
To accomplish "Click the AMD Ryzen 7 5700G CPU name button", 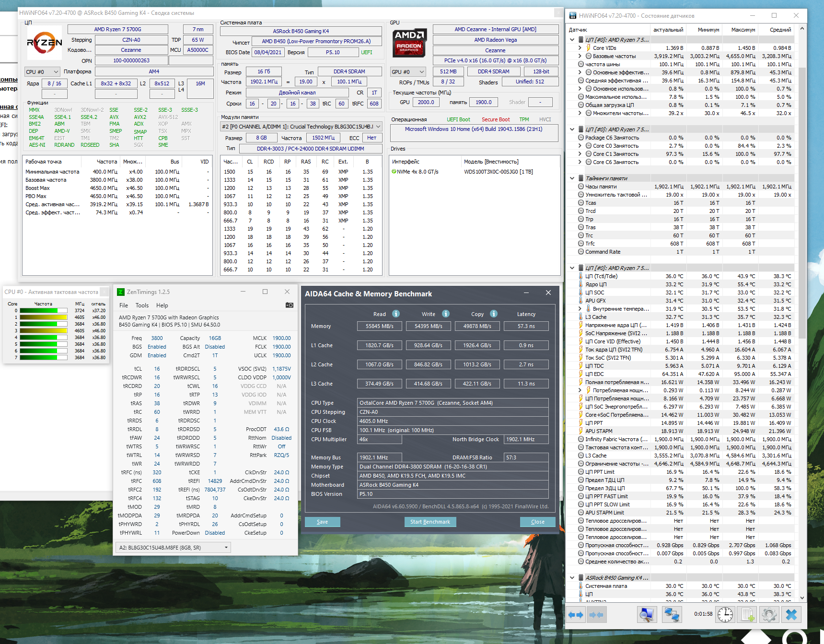I will click(118, 29).
